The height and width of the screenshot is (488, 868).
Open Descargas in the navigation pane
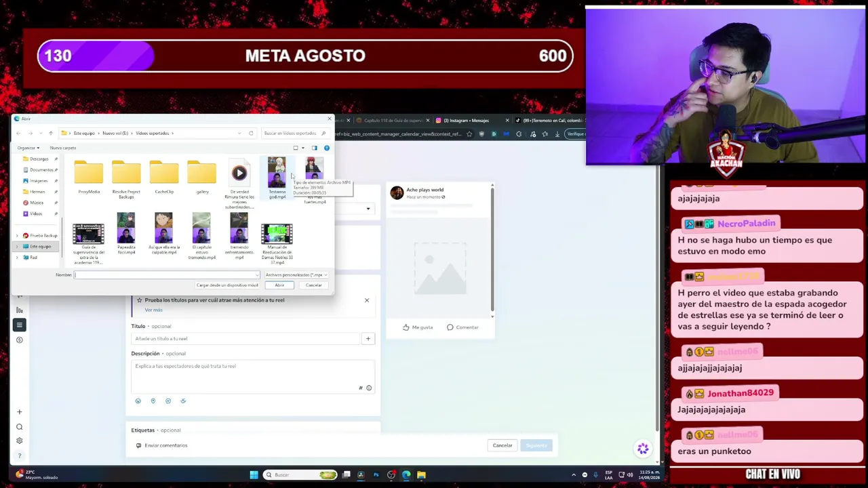[x=39, y=159]
